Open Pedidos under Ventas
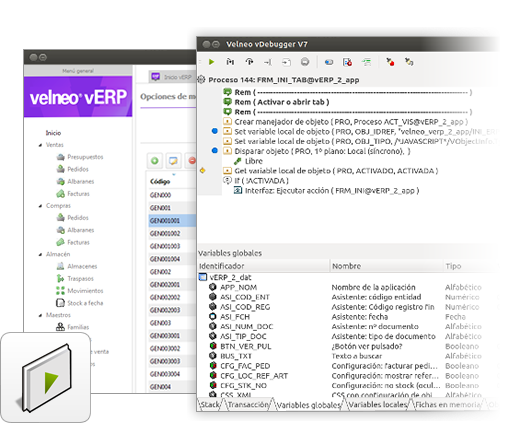The width and height of the screenshot is (528, 424). pyautogui.click(x=78, y=169)
